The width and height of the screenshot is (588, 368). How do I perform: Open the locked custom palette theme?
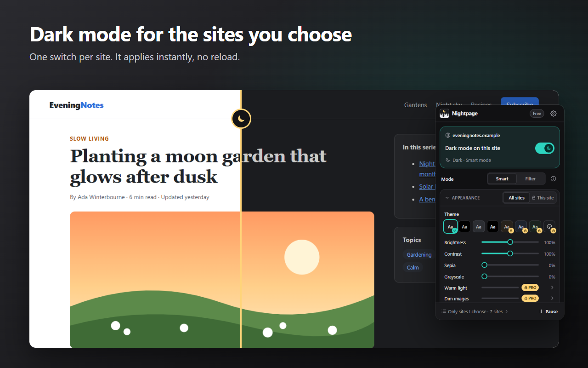coord(549,226)
